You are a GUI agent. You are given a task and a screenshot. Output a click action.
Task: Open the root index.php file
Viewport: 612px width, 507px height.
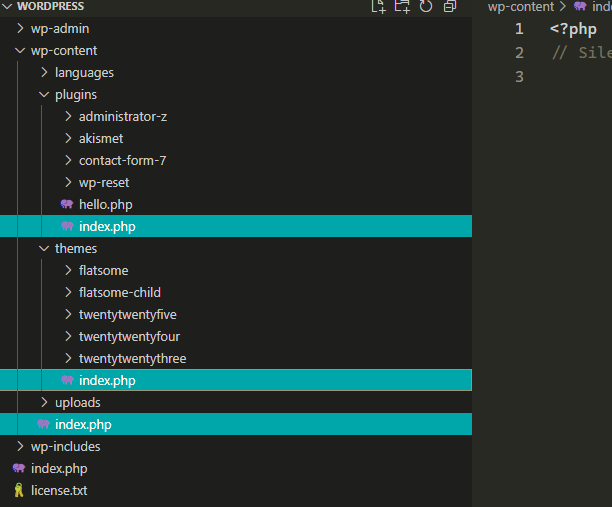59,468
